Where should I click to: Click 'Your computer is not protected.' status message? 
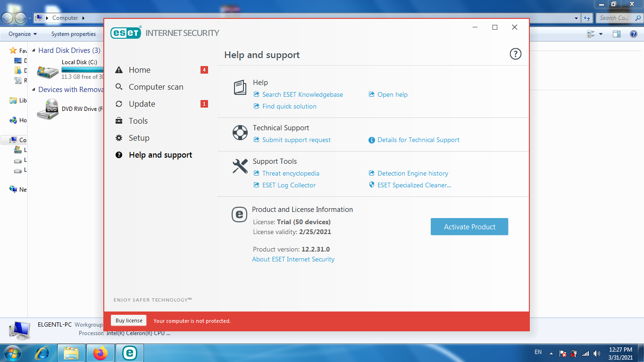pos(192,321)
